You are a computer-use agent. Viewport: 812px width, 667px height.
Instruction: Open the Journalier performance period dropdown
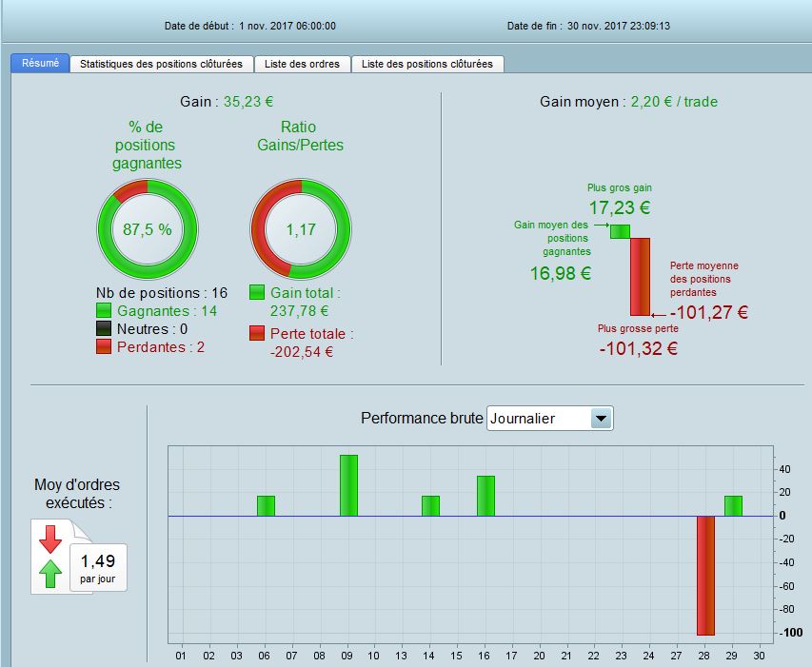coord(550,418)
